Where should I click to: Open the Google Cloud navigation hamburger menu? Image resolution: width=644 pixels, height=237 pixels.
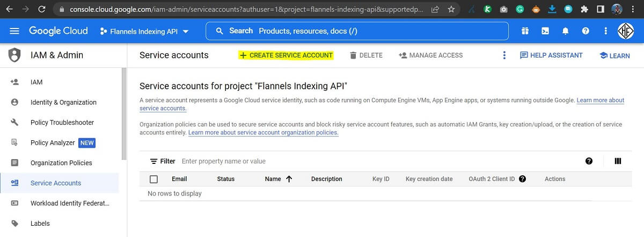(14, 31)
